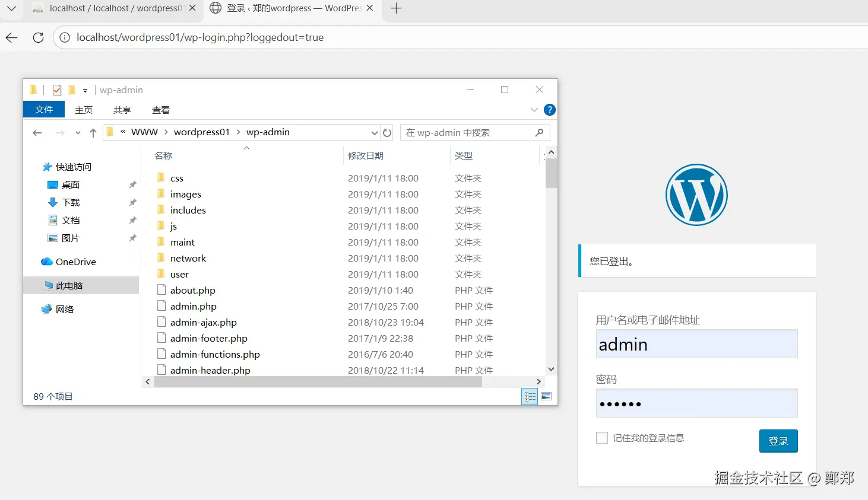
Task: Select the about.php file
Action: [x=193, y=291]
